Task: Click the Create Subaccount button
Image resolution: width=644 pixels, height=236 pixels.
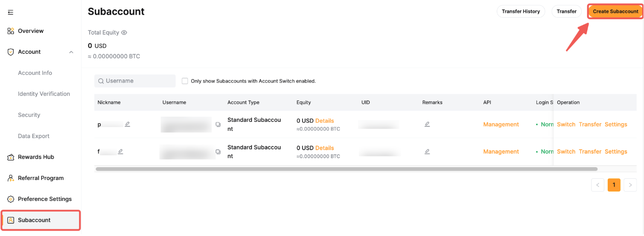Action: click(615, 12)
